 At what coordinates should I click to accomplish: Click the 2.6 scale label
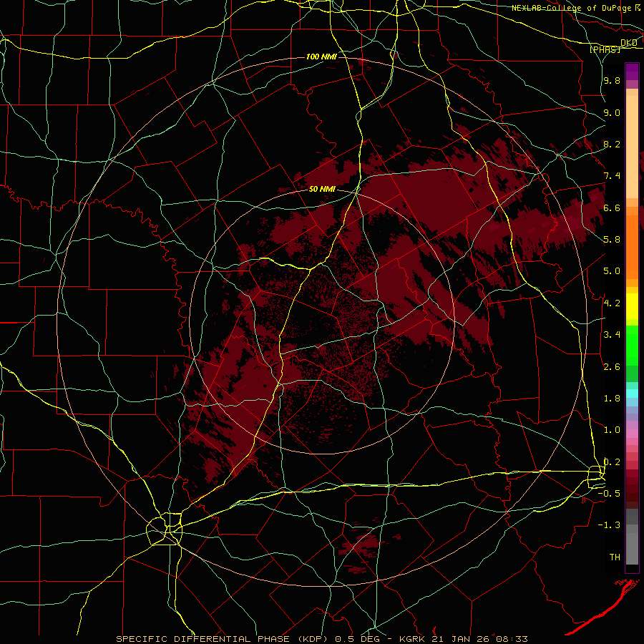click(612, 367)
